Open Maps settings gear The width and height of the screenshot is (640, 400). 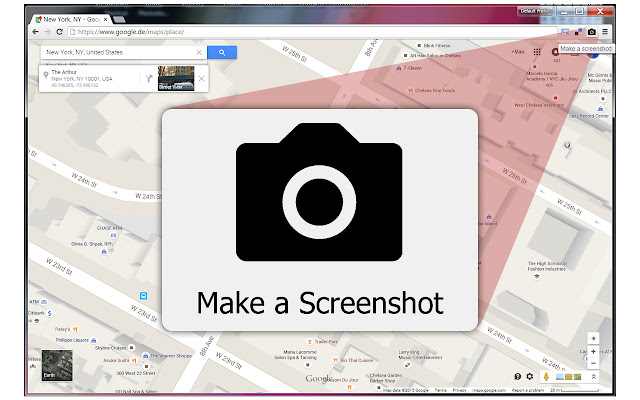tap(530, 376)
